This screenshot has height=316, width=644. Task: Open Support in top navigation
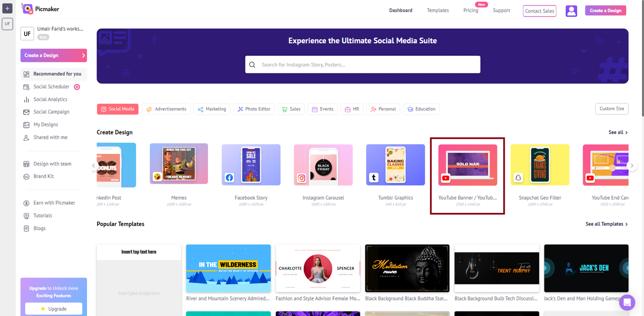[x=502, y=11]
